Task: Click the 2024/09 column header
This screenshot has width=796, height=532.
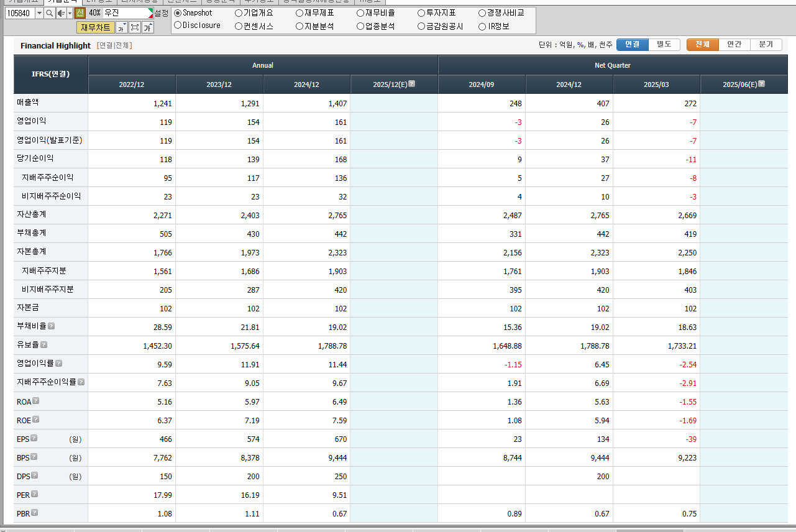Action: [x=482, y=85]
